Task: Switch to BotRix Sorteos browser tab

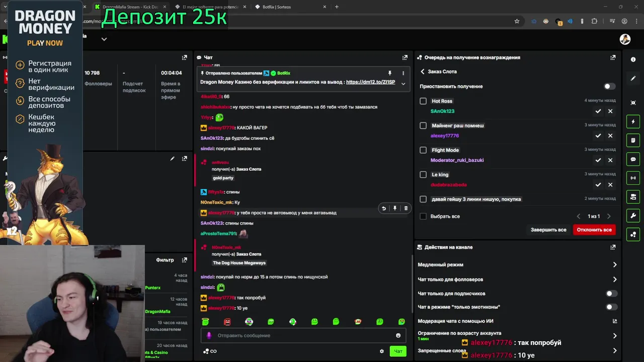Action: pyautogui.click(x=291, y=7)
